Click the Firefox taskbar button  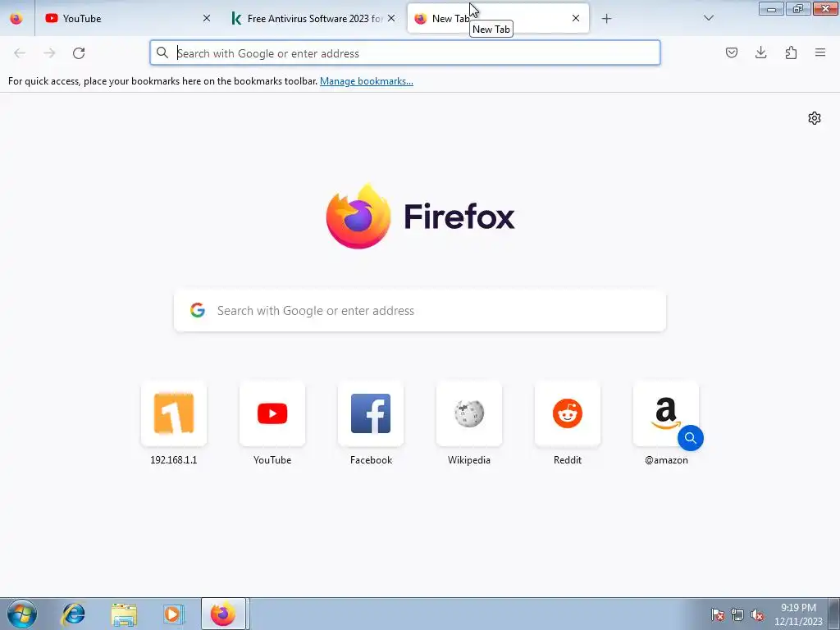point(223,614)
